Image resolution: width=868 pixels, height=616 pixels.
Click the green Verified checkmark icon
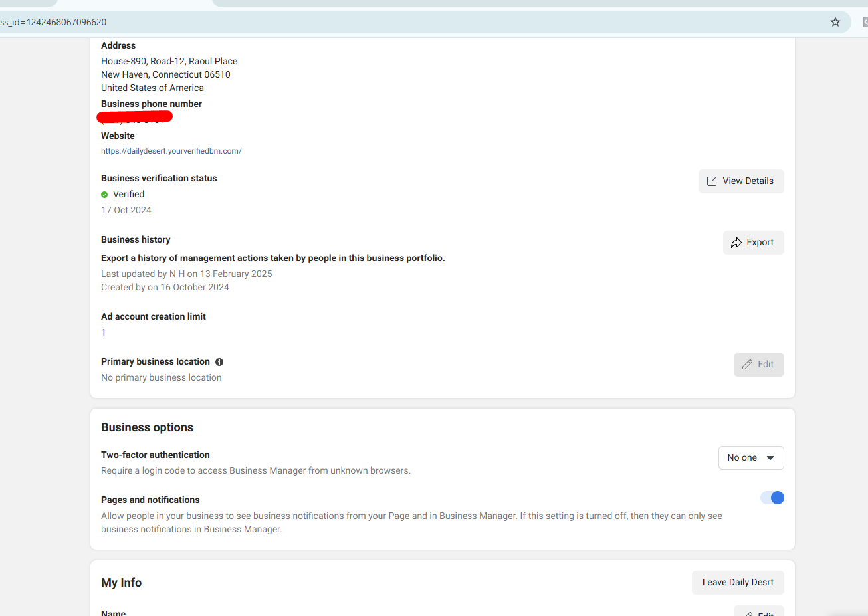104,195
